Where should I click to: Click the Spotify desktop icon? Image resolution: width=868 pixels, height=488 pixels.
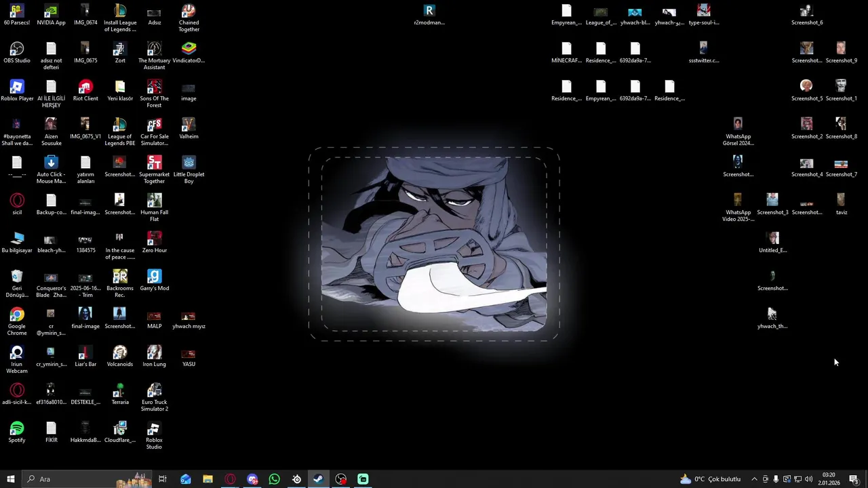pos(17,432)
